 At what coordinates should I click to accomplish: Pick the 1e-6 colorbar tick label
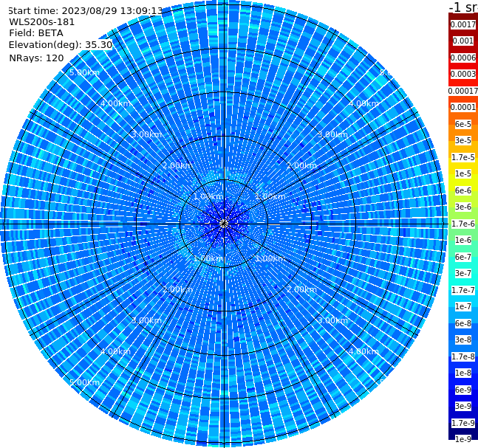tap(462, 240)
